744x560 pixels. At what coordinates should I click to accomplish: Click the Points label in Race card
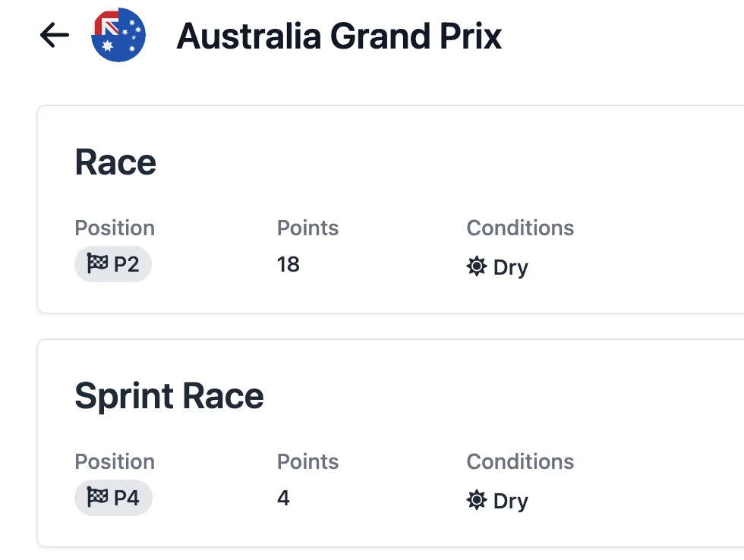coord(307,228)
